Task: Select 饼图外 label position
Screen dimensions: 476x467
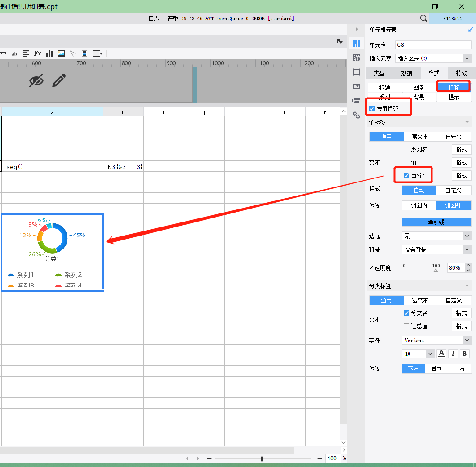Action: pos(454,205)
